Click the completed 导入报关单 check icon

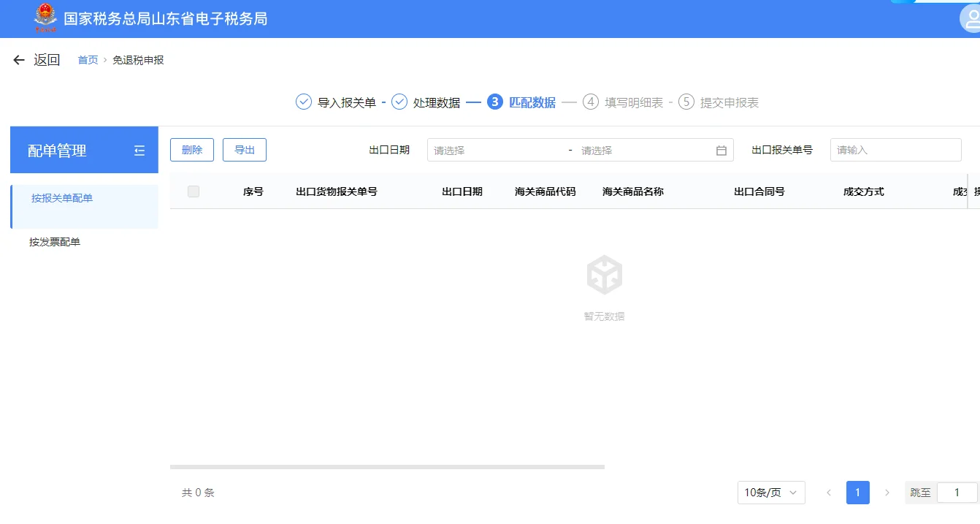303,102
